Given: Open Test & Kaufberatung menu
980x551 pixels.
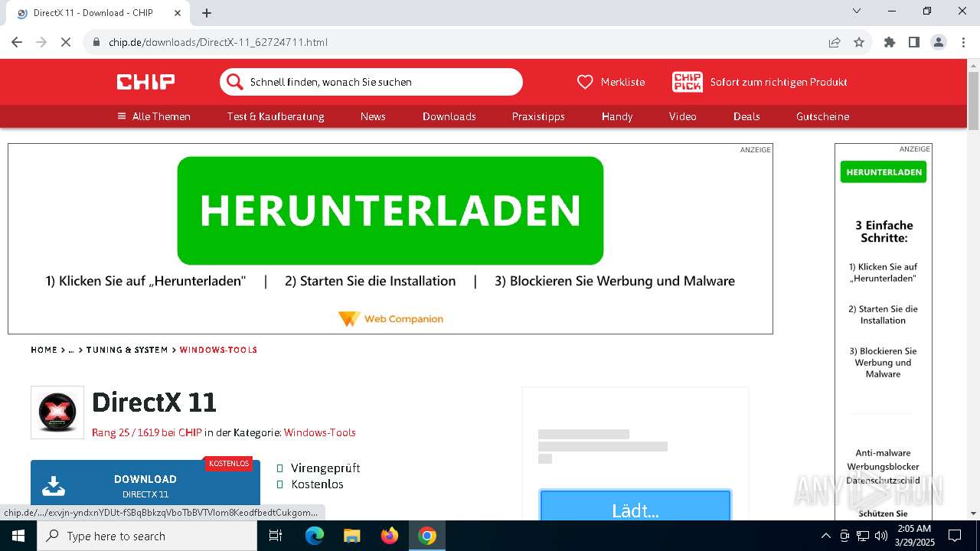Looking at the screenshot, I should pos(276,116).
